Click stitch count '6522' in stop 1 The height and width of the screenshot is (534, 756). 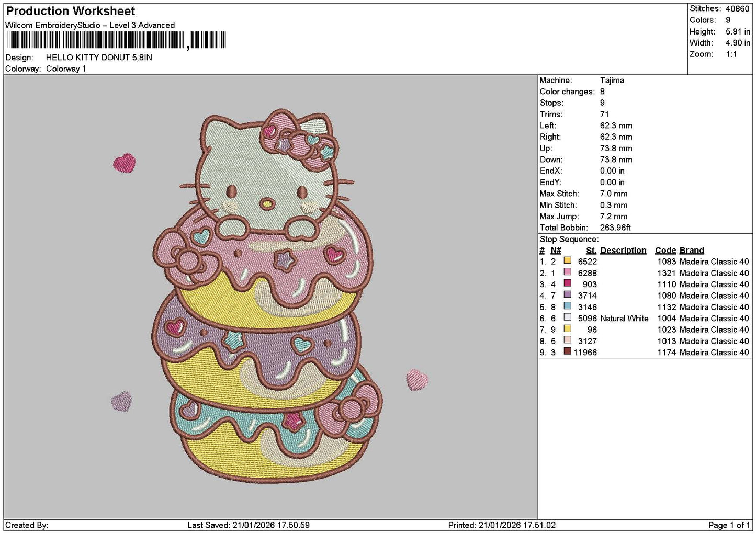pyautogui.click(x=588, y=262)
